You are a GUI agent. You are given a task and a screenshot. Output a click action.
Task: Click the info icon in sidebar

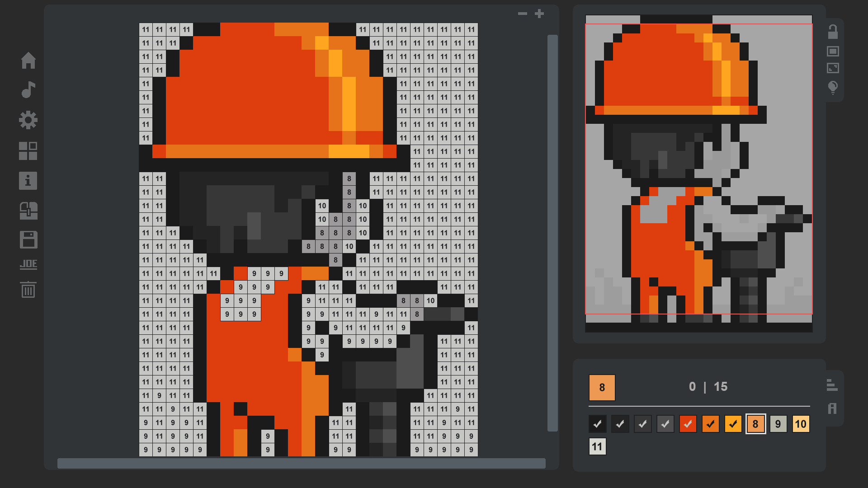tap(28, 181)
